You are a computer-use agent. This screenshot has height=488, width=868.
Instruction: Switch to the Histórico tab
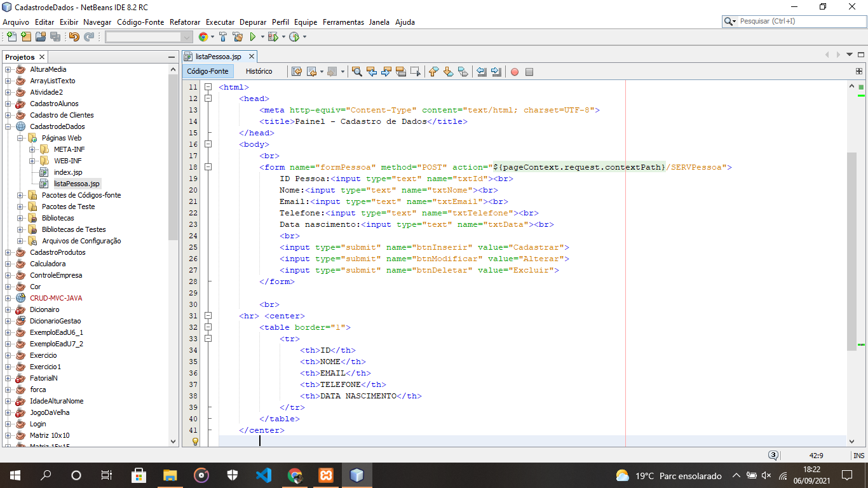259,72
